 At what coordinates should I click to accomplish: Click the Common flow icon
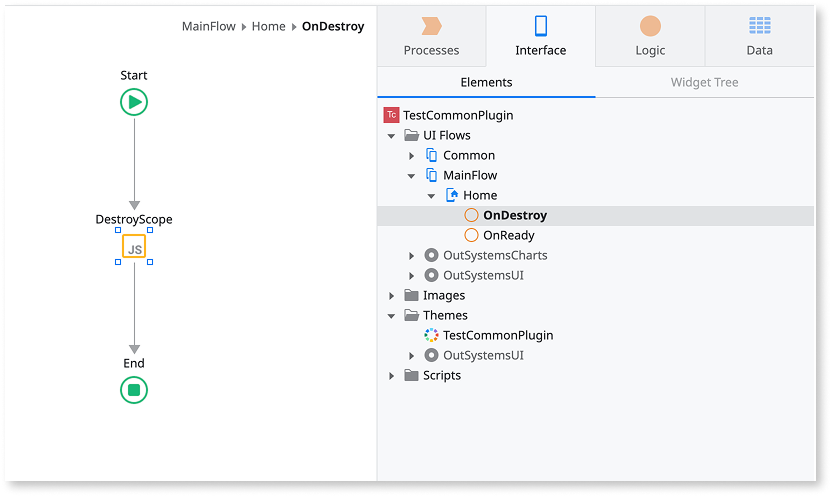(x=431, y=155)
